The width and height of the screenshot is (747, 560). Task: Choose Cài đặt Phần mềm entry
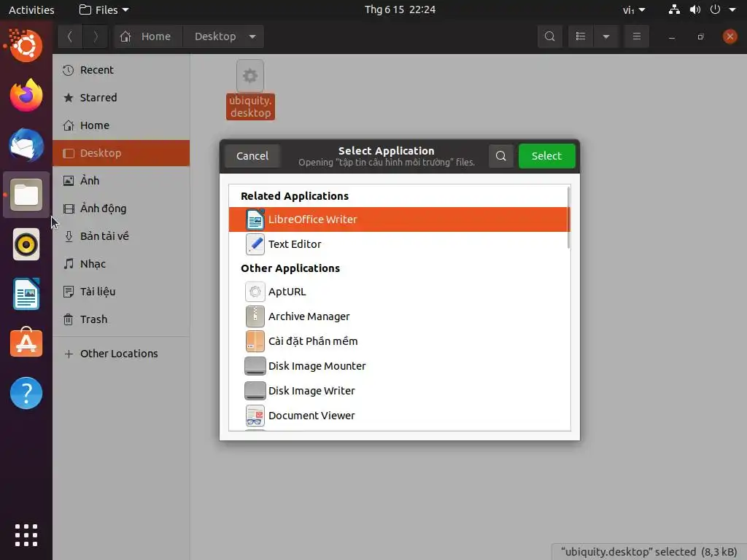point(398,341)
